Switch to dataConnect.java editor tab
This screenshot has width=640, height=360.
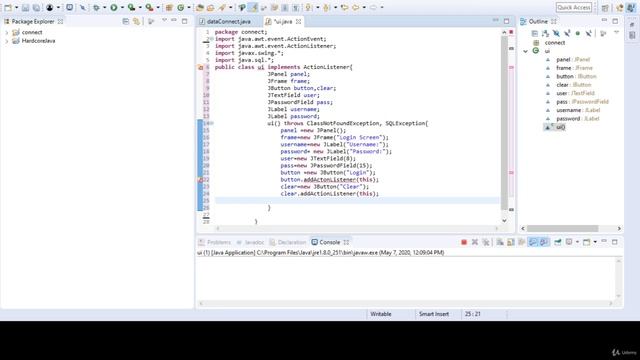pos(229,21)
